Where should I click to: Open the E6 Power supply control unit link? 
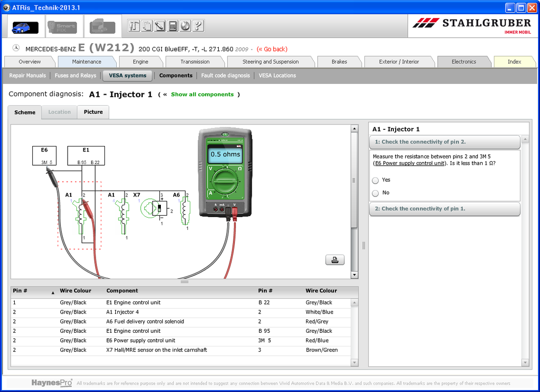click(410, 163)
